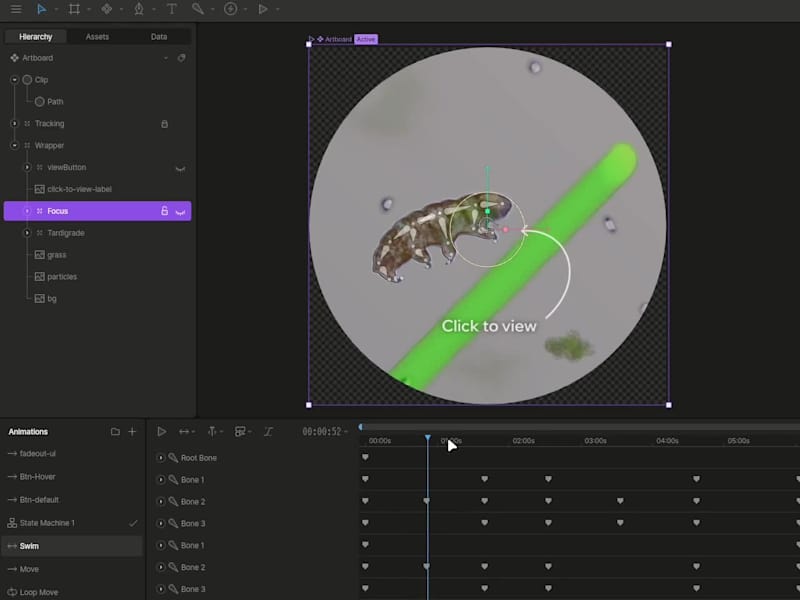Click the timeline layout options icon
Viewport: 800px width, 600px height.
240,432
